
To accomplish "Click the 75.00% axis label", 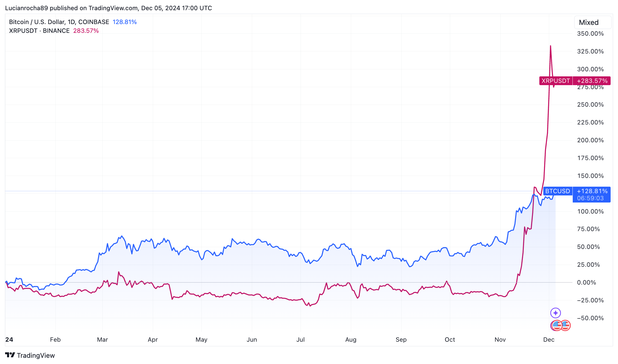I will coord(588,229).
